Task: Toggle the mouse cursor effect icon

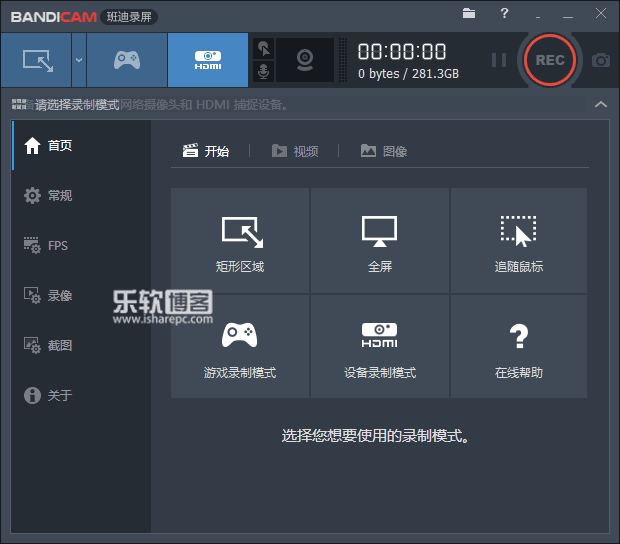Action: (x=263, y=49)
